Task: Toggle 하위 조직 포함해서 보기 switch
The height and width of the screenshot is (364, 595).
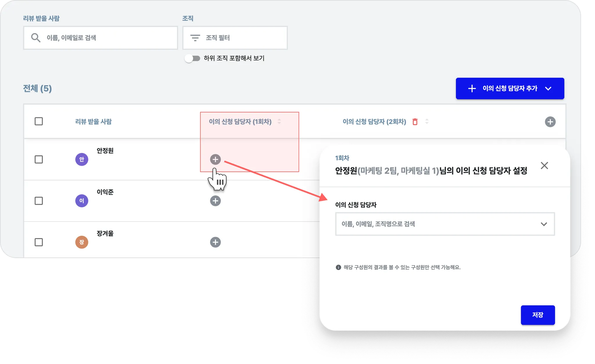Action: click(192, 58)
